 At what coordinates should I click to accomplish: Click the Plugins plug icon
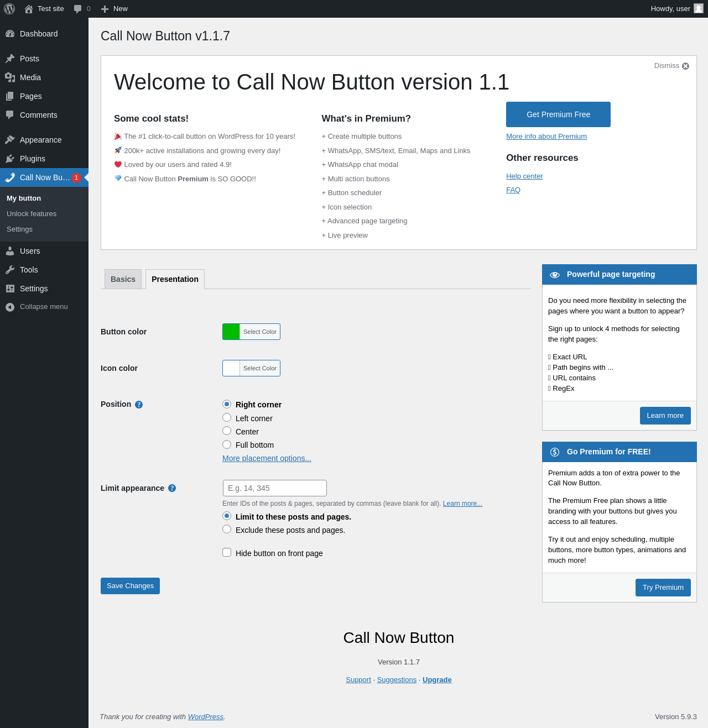pyautogui.click(x=10, y=159)
